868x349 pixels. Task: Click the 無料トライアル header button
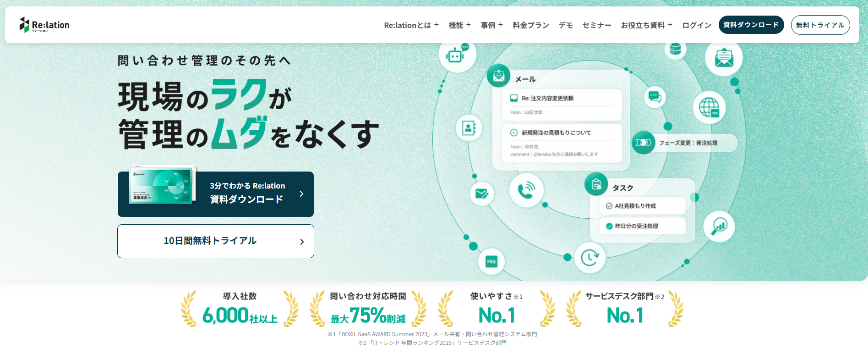pos(820,25)
